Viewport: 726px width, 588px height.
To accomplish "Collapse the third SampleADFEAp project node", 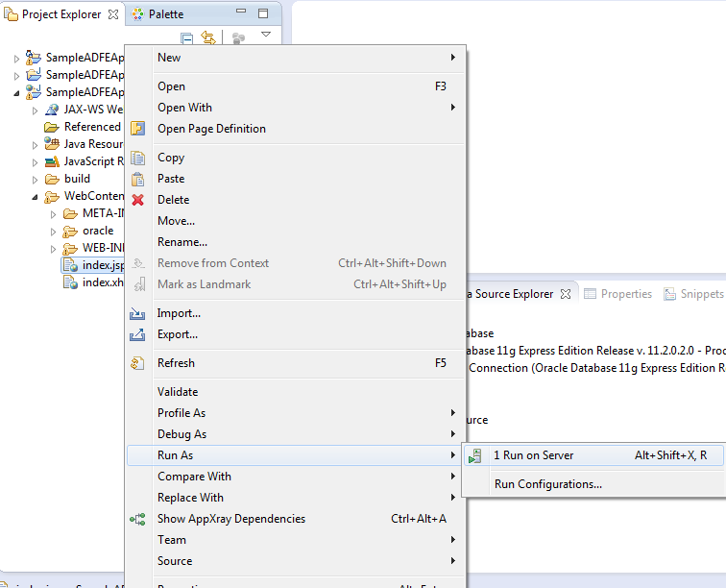I will pos(16,93).
